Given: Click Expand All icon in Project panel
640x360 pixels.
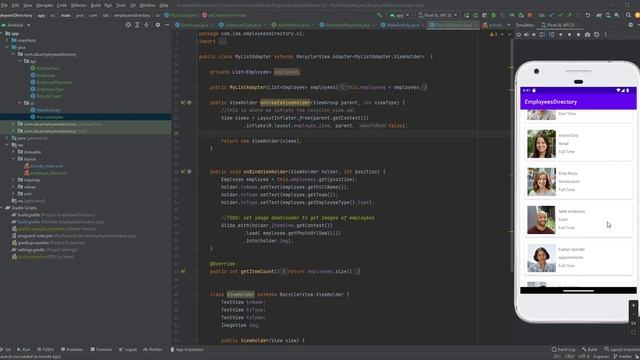Looking at the screenshot, I should [137, 25].
